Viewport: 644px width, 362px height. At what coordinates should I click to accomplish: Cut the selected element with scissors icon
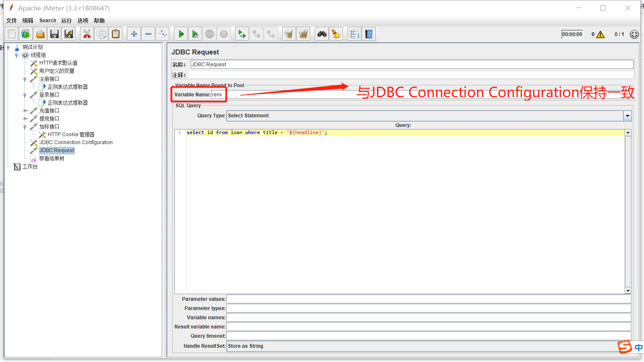(x=87, y=34)
